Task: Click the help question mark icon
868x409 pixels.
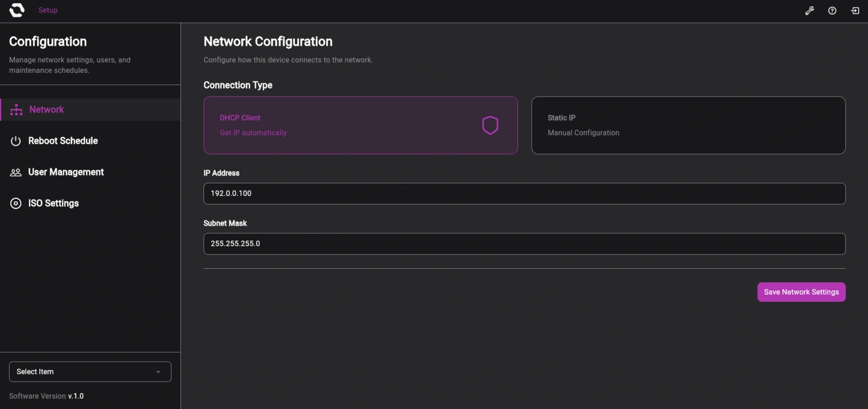Action: [832, 10]
